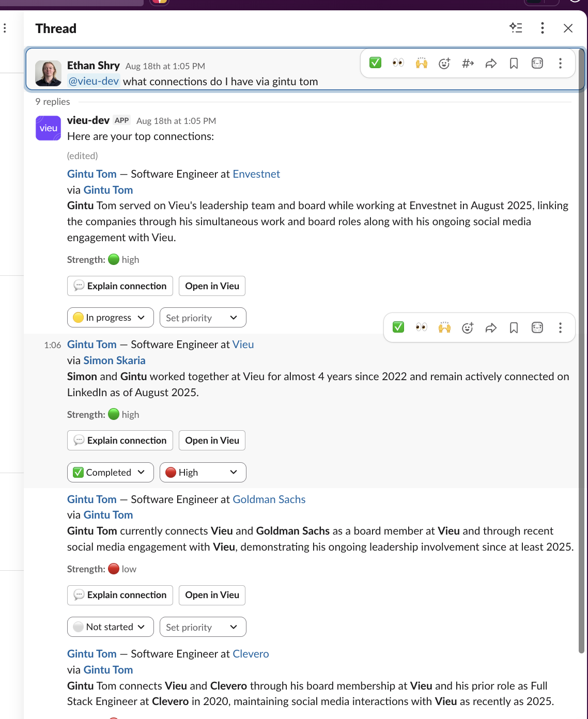Click the AI summarize thread sparkle icon
588x719 pixels.
pyautogui.click(x=516, y=28)
